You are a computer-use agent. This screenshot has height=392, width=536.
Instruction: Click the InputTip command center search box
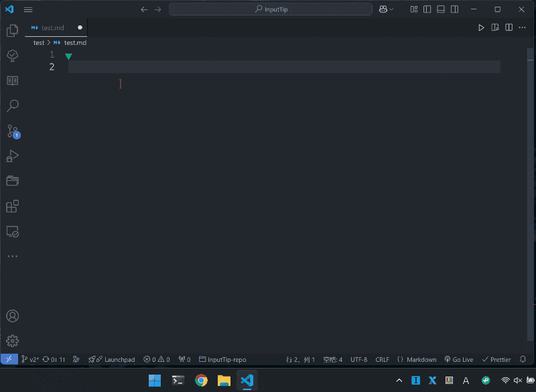coord(271,9)
